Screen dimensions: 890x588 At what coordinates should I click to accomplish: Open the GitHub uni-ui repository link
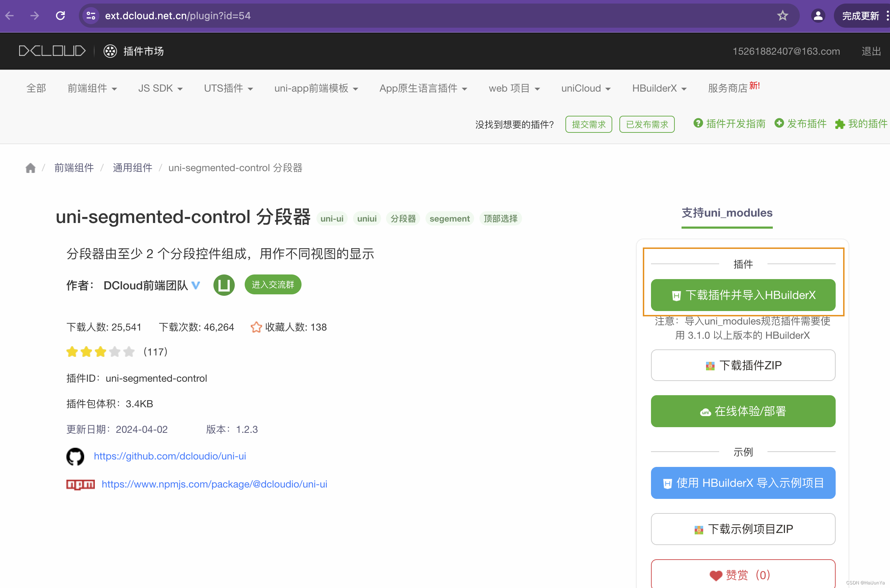tap(170, 456)
